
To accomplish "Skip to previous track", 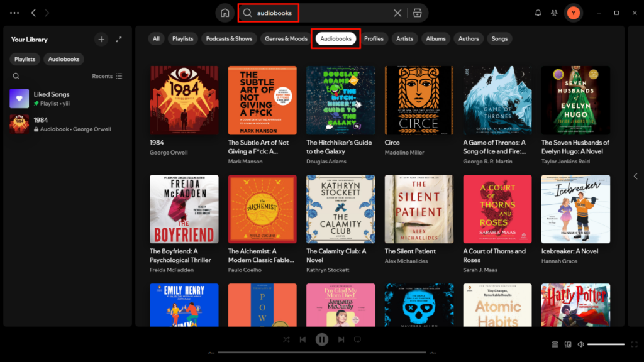I will tap(303, 339).
